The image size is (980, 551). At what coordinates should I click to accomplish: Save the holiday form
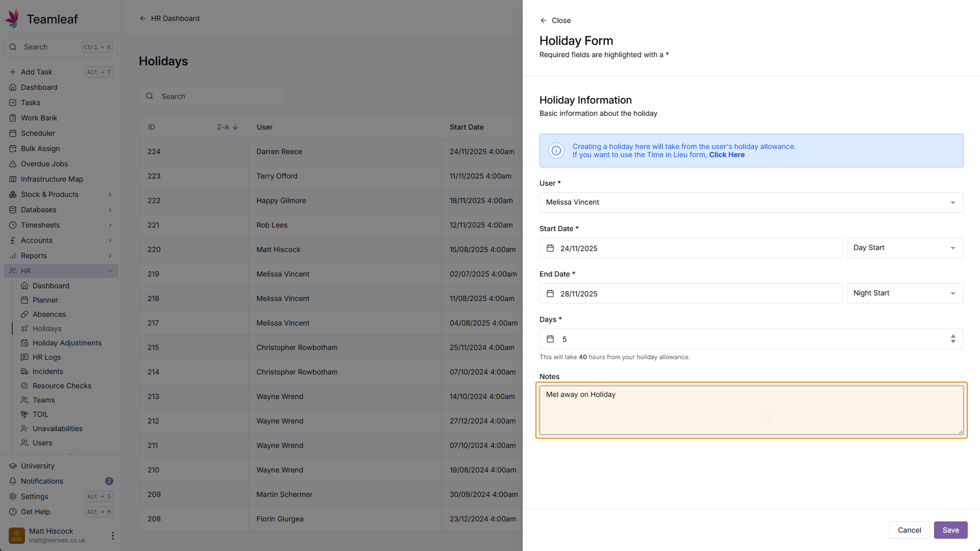coord(950,530)
